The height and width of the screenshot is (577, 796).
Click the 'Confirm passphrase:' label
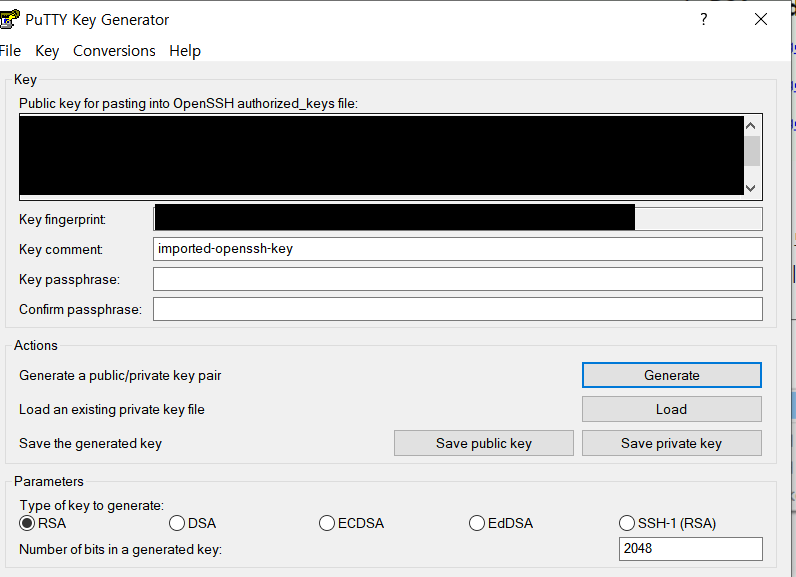point(80,310)
